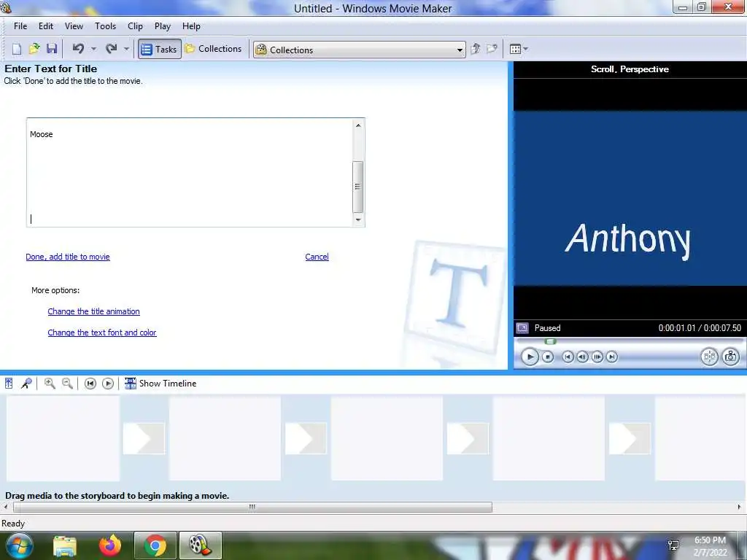Click the storyboard scroll left arrow
This screenshot has height=560, width=747.
click(6, 507)
